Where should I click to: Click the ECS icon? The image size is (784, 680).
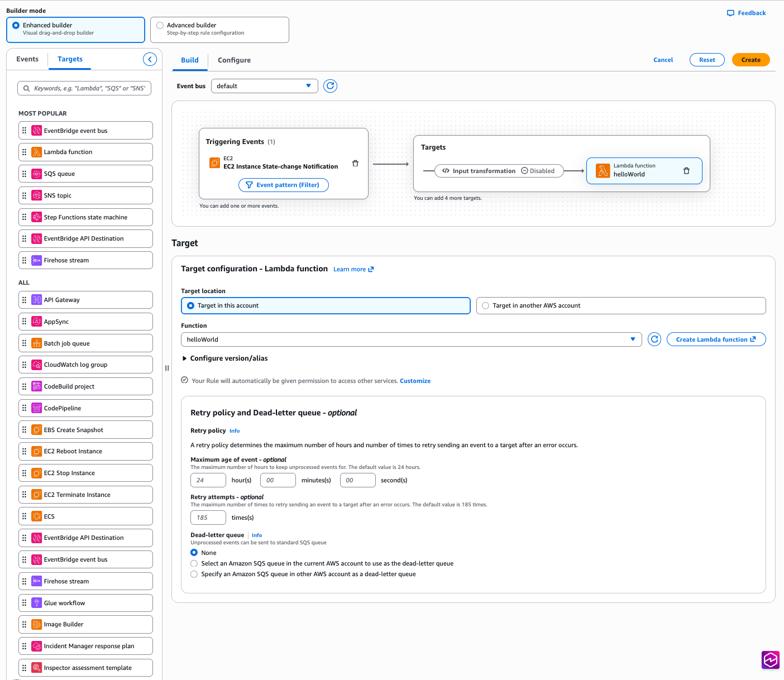pyautogui.click(x=36, y=516)
